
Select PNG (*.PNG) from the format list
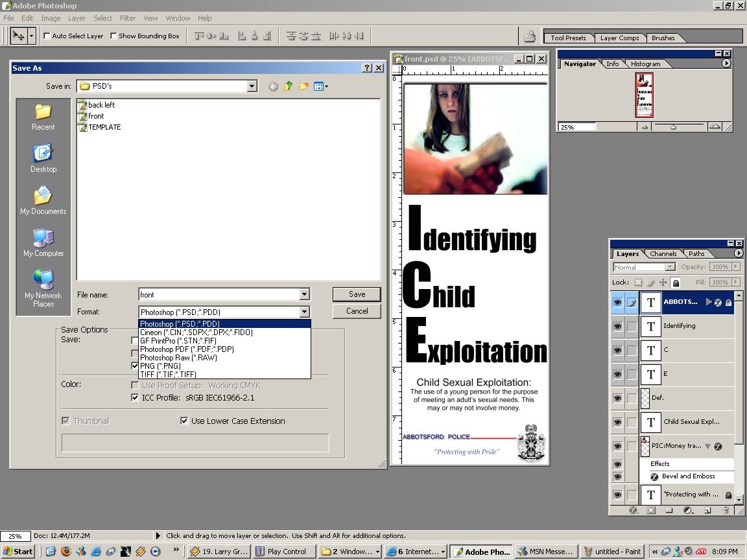(x=160, y=366)
